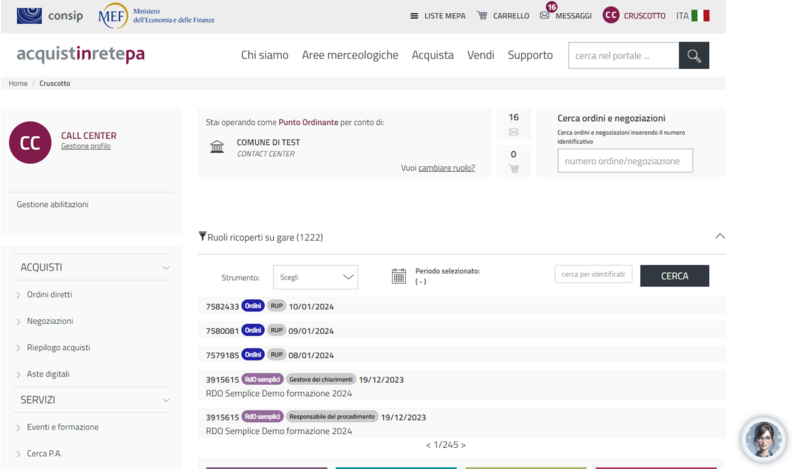Screen dimensions: 800x469
Task: Click the cambiare ruolo link
Action: coord(446,168)
